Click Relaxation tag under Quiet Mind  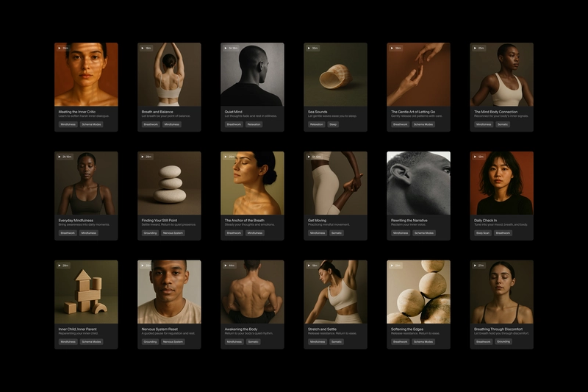pyautogui.click(x=254, y=124)
